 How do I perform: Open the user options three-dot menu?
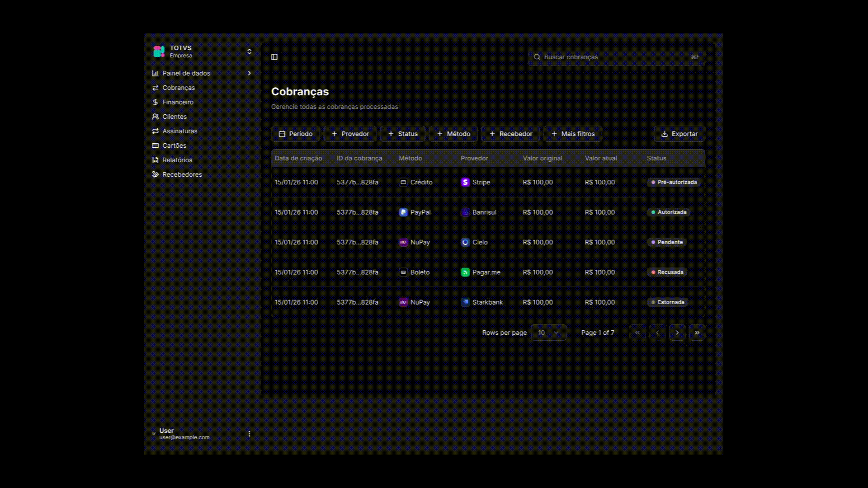pos(249,434)
